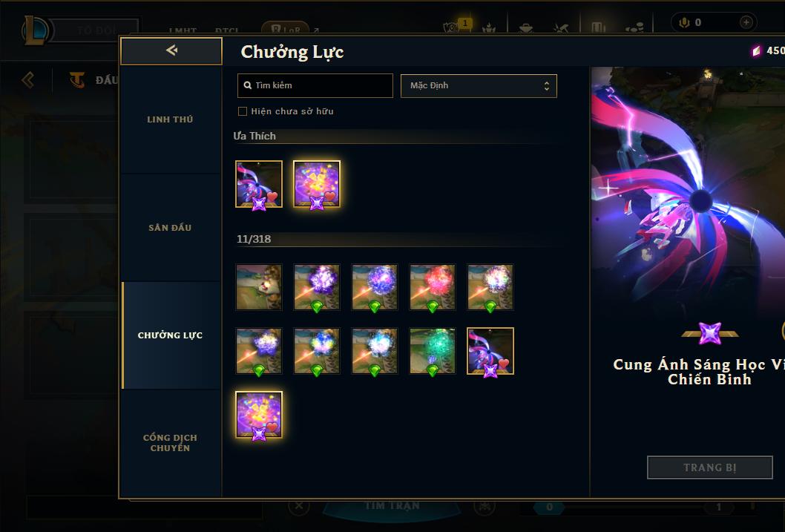Switch to the Sân Đấu tab
The height and width of the screenshot is (532, 785).
(x=170, y=227)
